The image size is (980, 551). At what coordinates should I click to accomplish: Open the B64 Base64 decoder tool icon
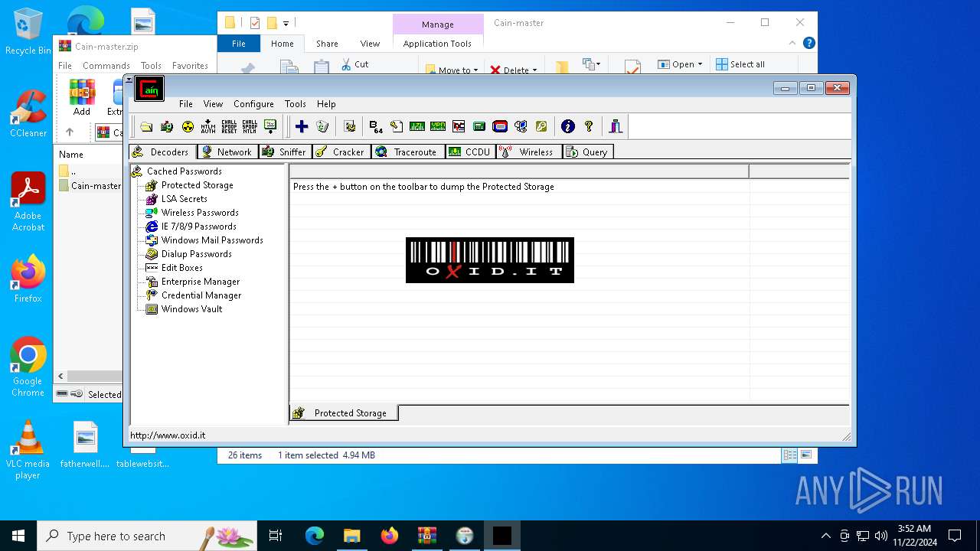(375, 127)
